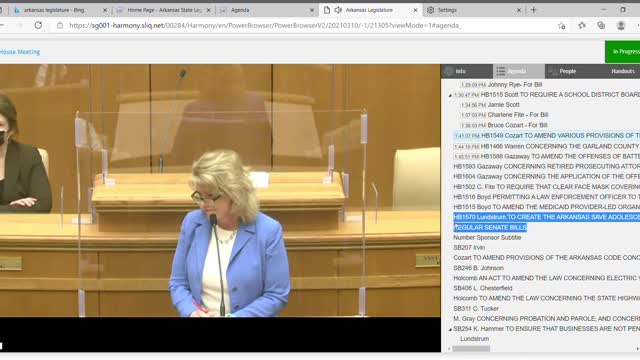Click the agenda horizontal scrollbar thumb
640x360 pixels.
471,349
